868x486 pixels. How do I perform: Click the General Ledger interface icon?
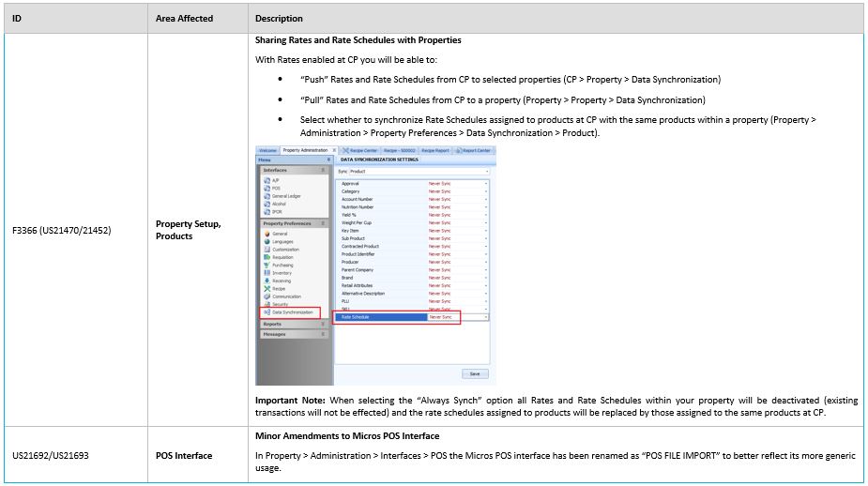(x=266, y=195)
